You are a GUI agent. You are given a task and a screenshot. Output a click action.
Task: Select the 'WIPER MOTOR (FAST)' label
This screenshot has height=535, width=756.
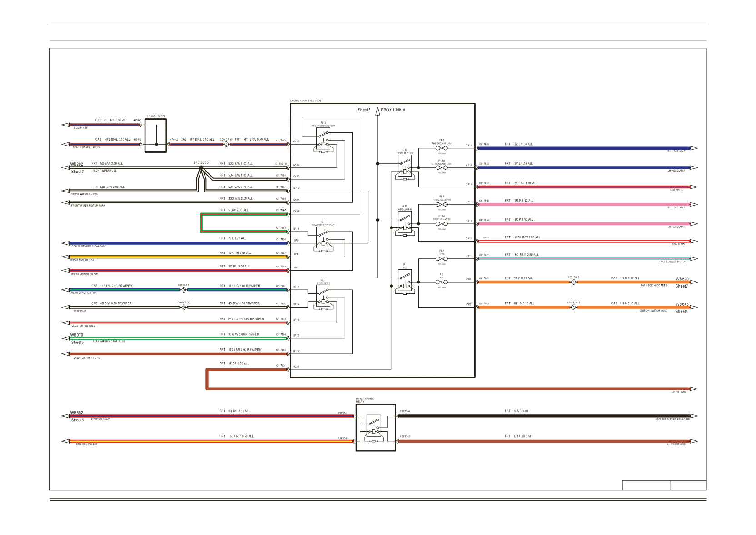[x=84, y=260]
